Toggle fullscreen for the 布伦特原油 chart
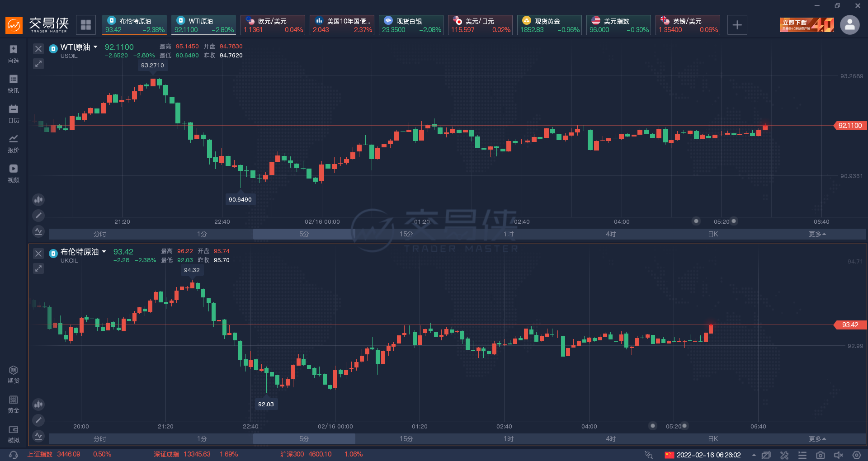 (38, 268)
